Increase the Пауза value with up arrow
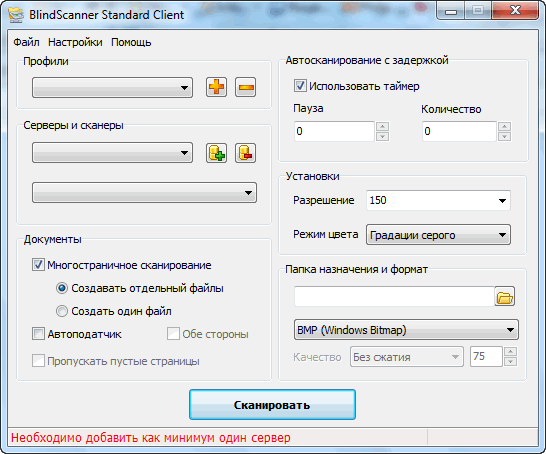The width and height of the screenshot is (546, 454). pyautogui.click(x=382, y=126)
